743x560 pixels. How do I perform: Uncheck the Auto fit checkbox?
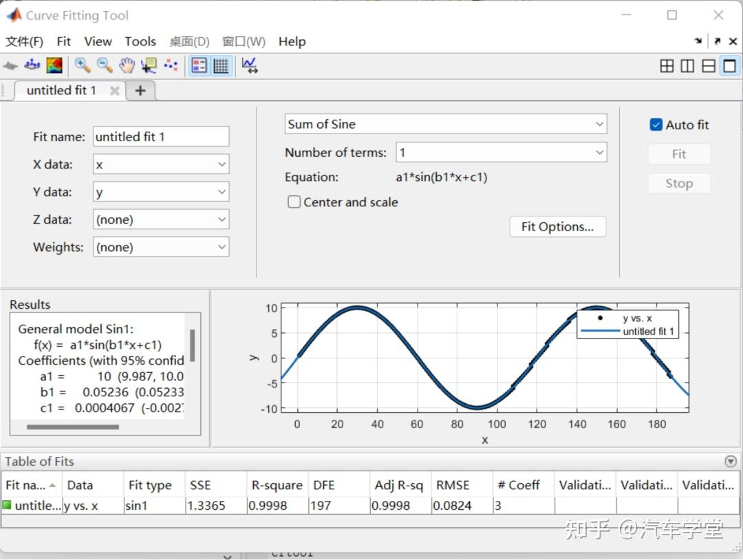pos(656,125)
